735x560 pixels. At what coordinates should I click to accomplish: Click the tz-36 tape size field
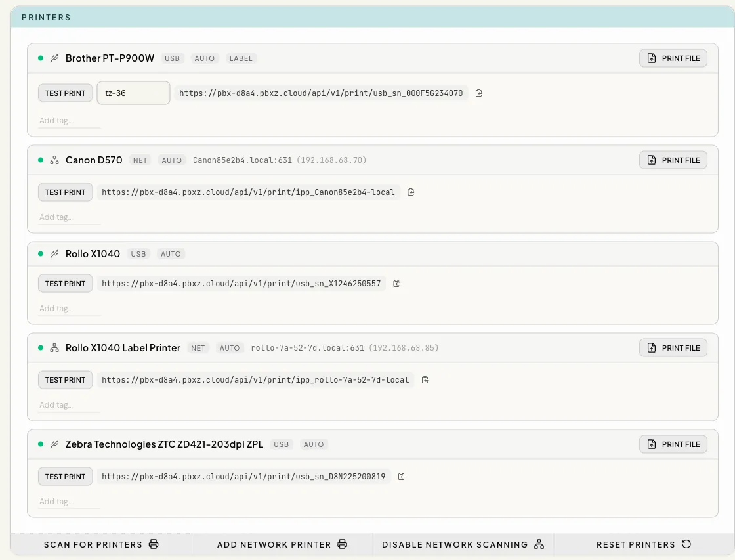(x=133, y=93)
